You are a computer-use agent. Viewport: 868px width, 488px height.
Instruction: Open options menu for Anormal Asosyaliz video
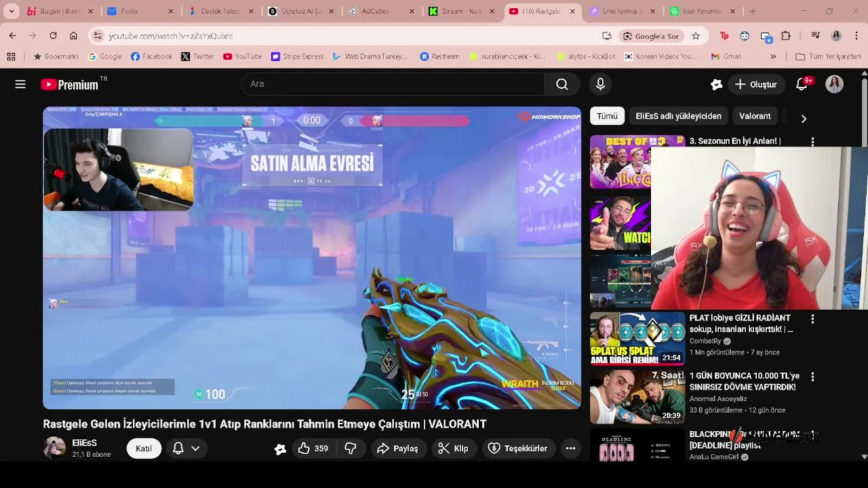(x=812, y=376)
